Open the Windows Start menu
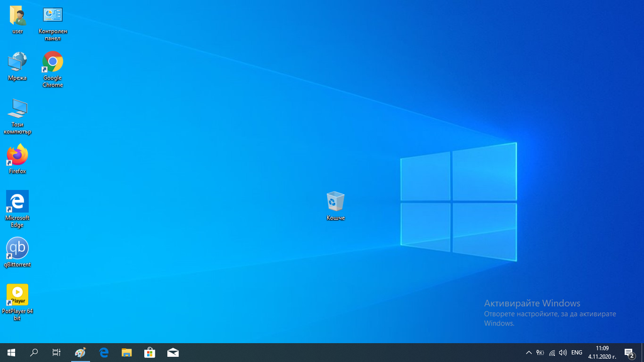Screen dimensions: 644x362 11,353
